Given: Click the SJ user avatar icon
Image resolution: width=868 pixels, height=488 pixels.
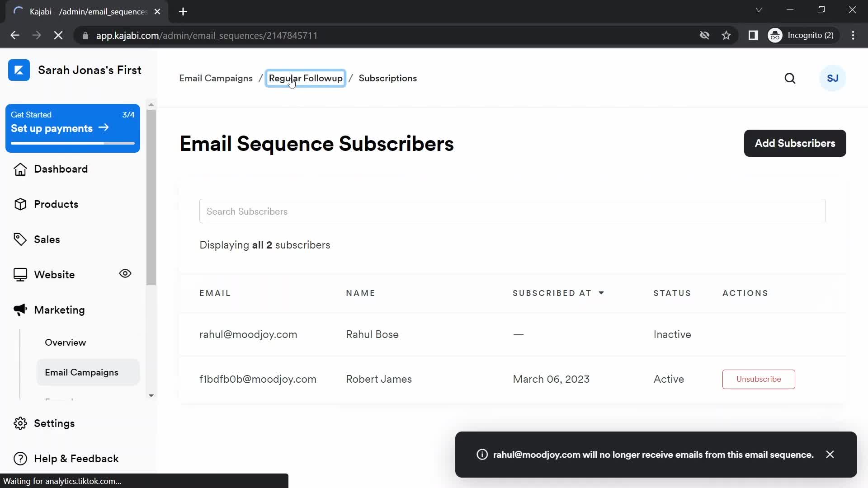Looking at the screenshot, I should click(x=832, y=77).
